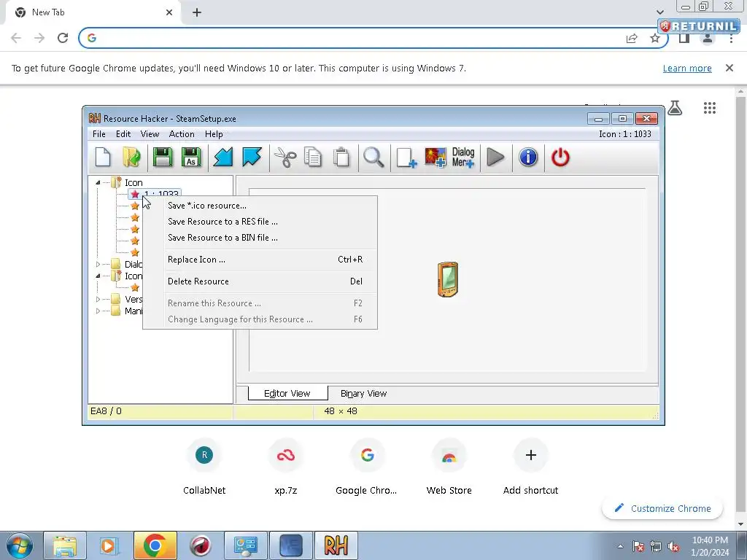Screen dimensions: 747x560
Task: Click the blue Info icon
Action: click(528, 157)
